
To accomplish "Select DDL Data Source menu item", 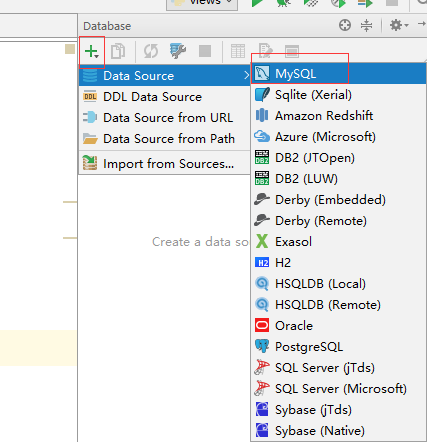I will [165, 97].
